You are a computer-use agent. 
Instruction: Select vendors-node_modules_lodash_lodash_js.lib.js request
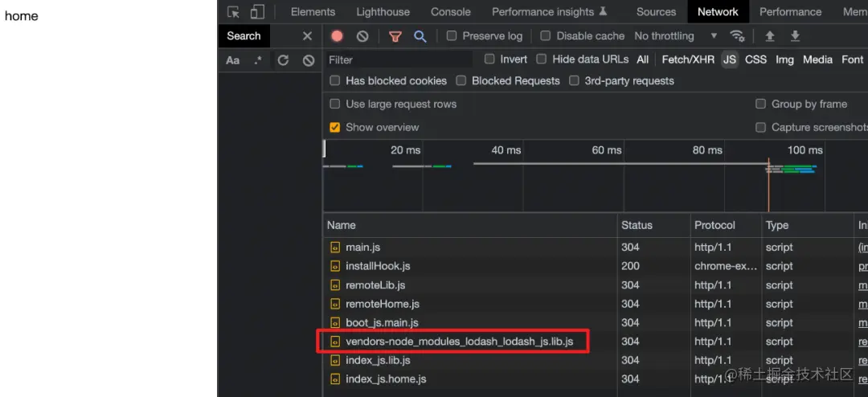tap(459, 342)
